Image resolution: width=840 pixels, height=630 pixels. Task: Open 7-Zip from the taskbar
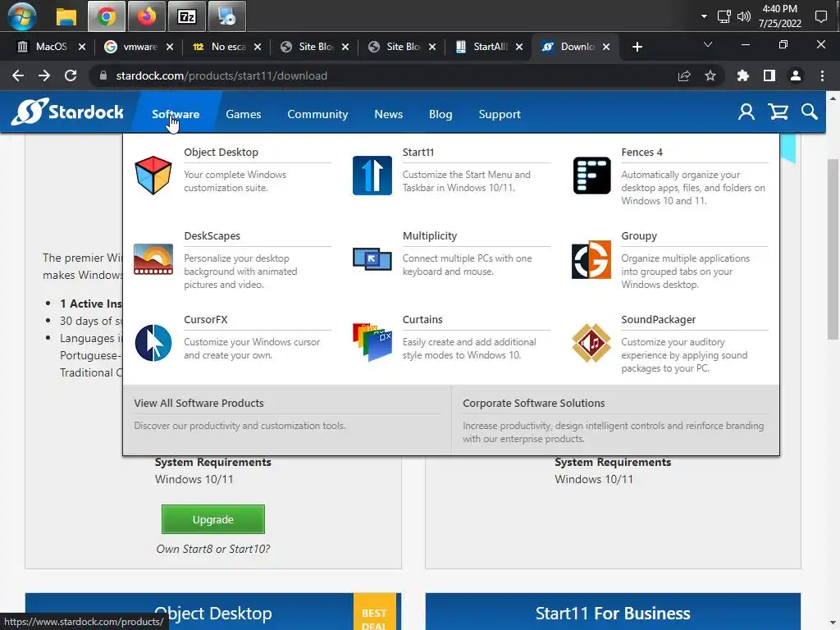click(x=186, y=16)
